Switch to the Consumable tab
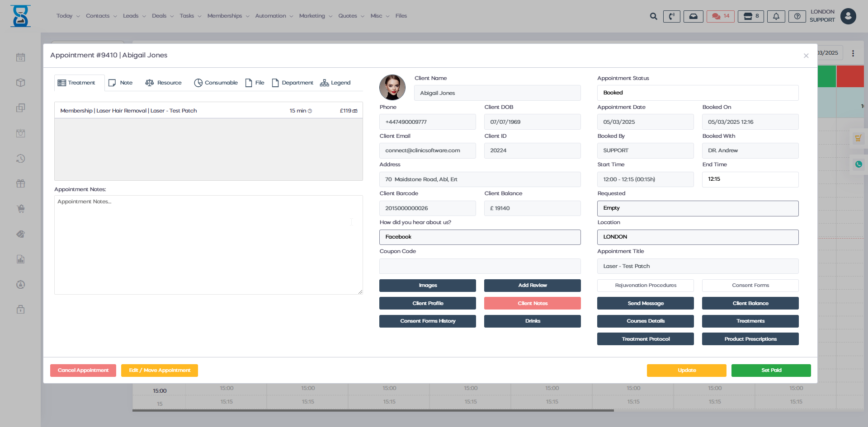Screen dimensions: 868x427 (x=216, y=83)
